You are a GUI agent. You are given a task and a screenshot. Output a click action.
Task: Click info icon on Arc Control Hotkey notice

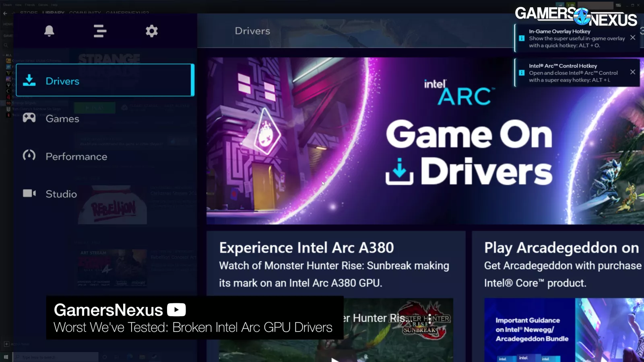pos(522,73)
